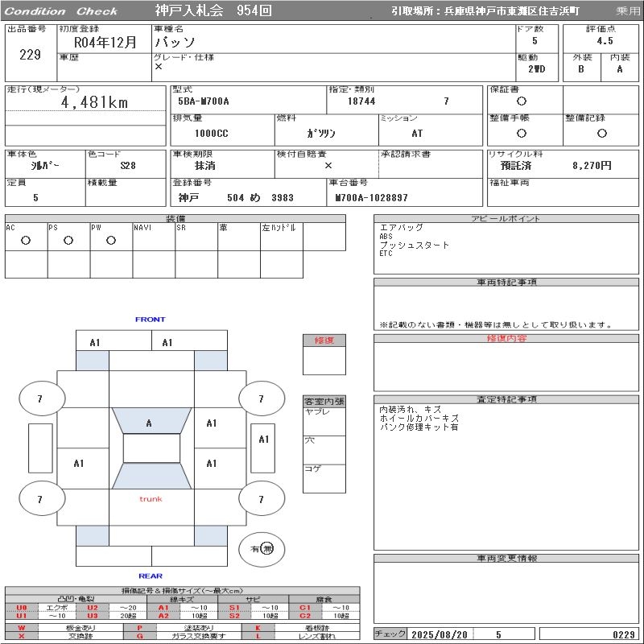Select the アピールポイント section header

point(506,219)
